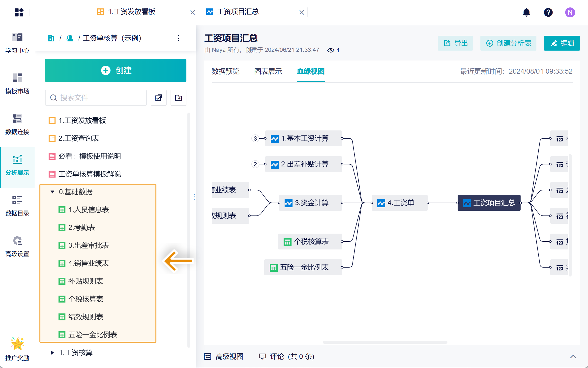Click the horizontal scrollbar under the lineage graph
Image resolution: width=588 pixels, height=368 pixels.
[x=385, y=342]
